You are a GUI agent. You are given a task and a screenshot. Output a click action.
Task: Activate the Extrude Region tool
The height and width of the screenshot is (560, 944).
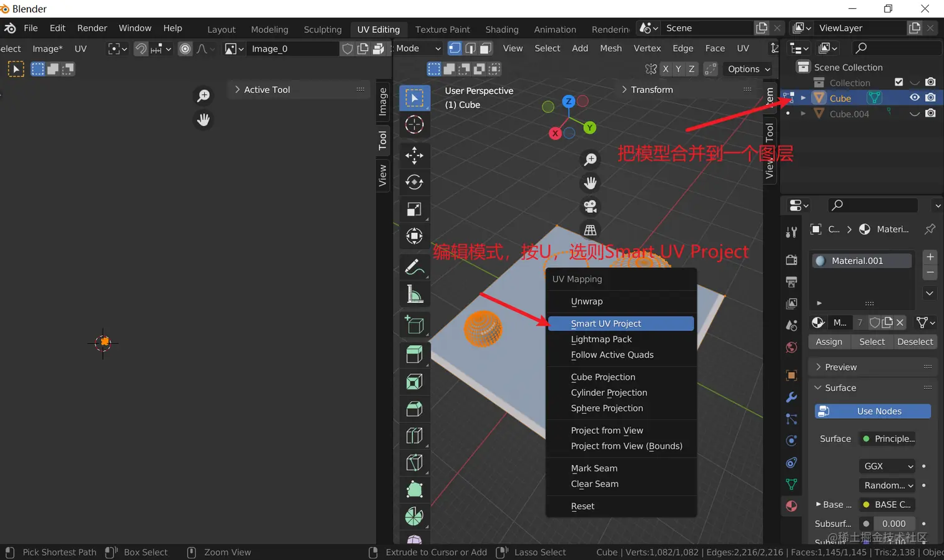[415, 354]
